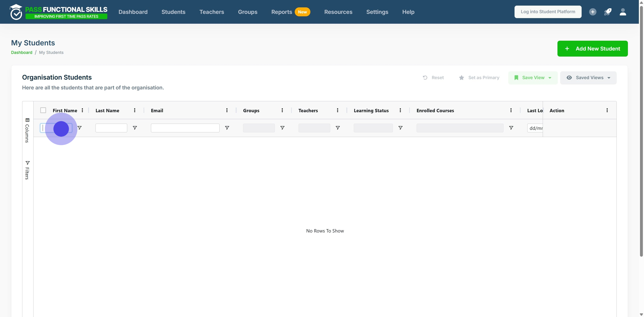The width and height of the screenshot is (644, 317).
Task: Open First Name column three-dot menu
Action: tap(82, 110)
